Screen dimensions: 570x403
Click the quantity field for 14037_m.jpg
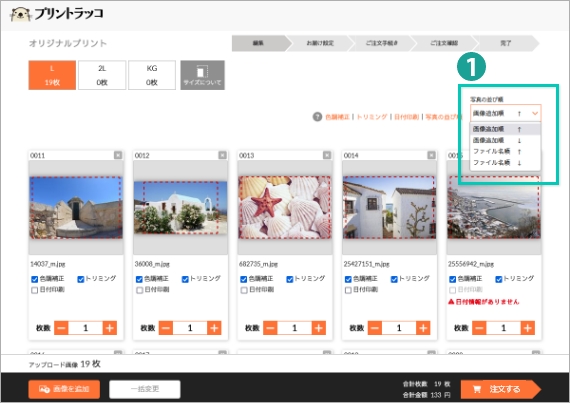pos(85,328)
